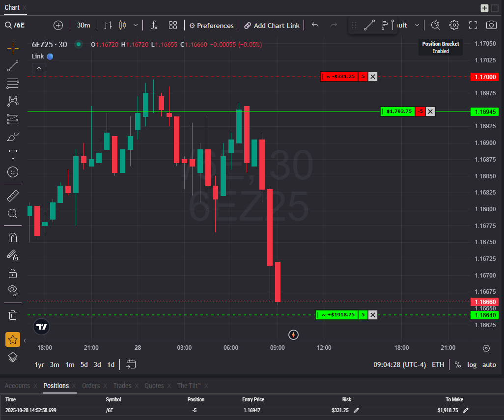Switch to the Orders tab
504x420 pixels.
[x=91, y=386]
